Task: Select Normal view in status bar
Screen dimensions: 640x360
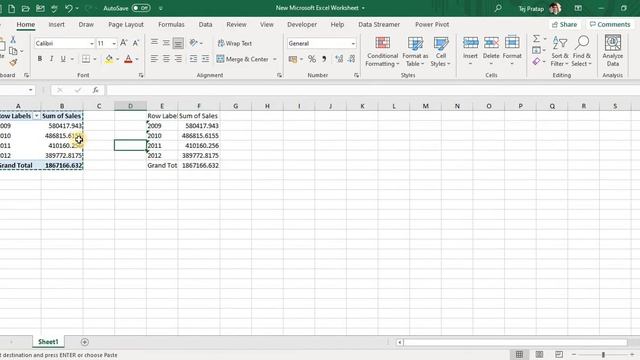Action: click(x=519, y=354)
